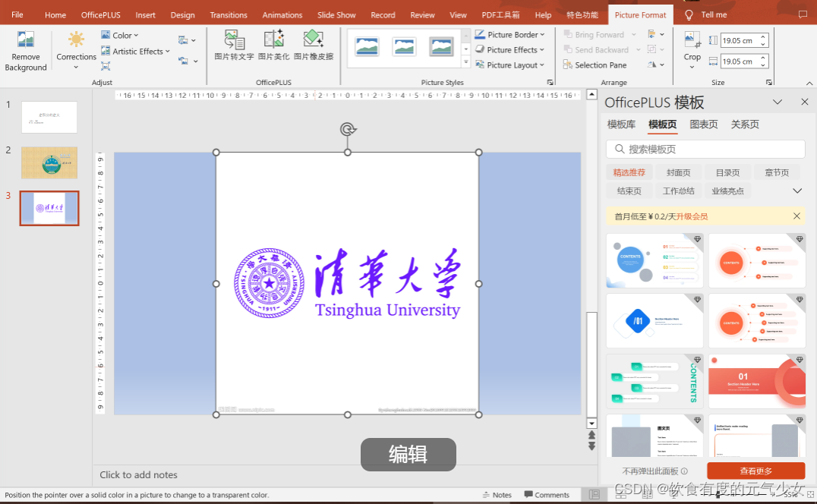Open the 关系页 tab in the panel
The image size is (817, 504).
tap(745, 124)
